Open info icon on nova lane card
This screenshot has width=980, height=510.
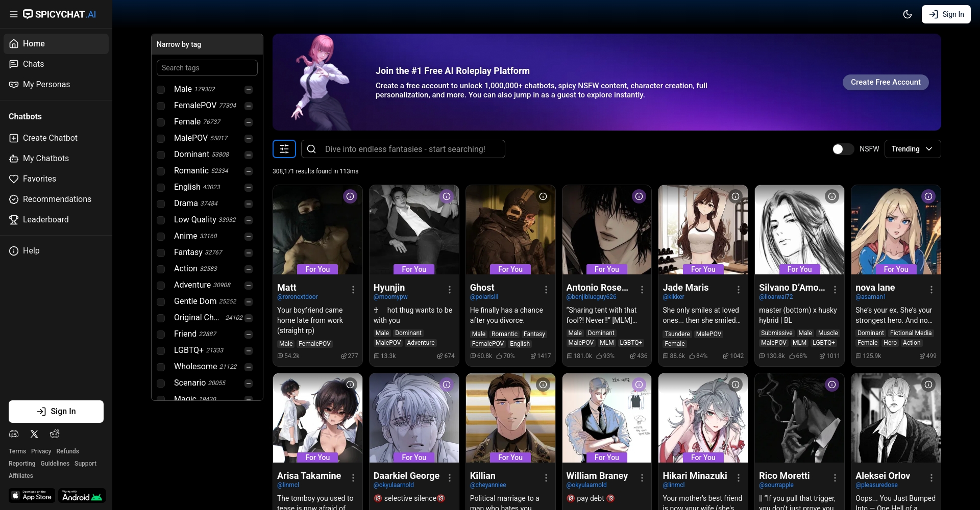pyautogui.click(x=928, y=196)
